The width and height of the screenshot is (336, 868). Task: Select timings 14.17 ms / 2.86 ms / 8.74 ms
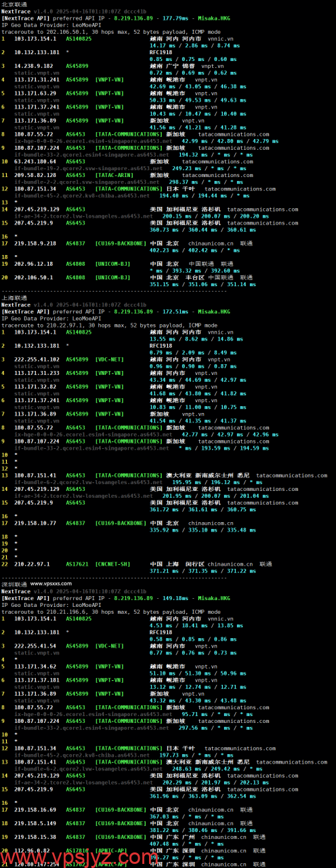(x=194, y=45)
